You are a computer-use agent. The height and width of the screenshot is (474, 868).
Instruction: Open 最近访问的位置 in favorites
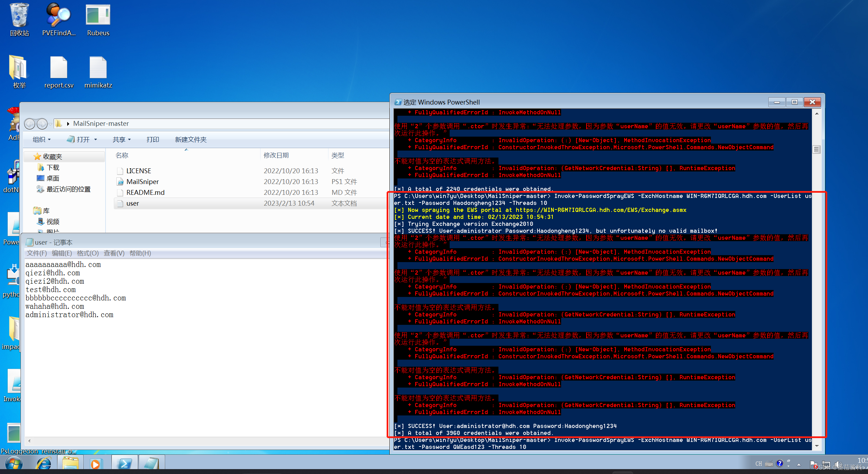(x=69, y=189)
